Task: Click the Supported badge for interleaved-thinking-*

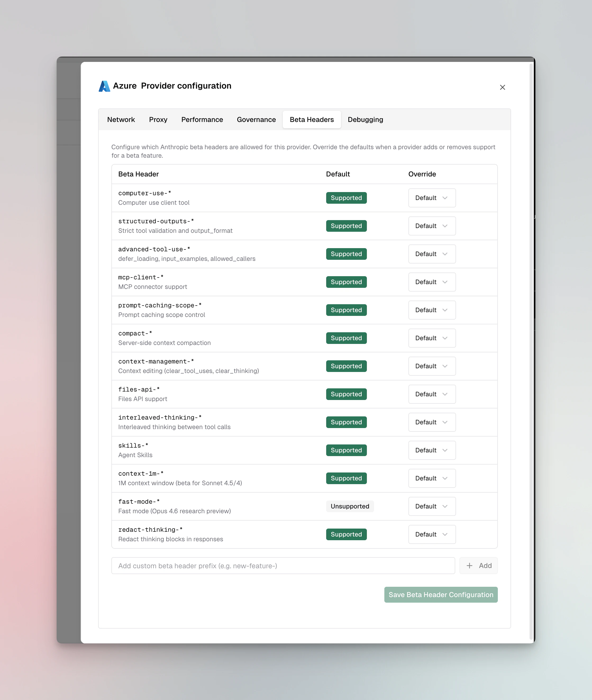Action: 346,422
